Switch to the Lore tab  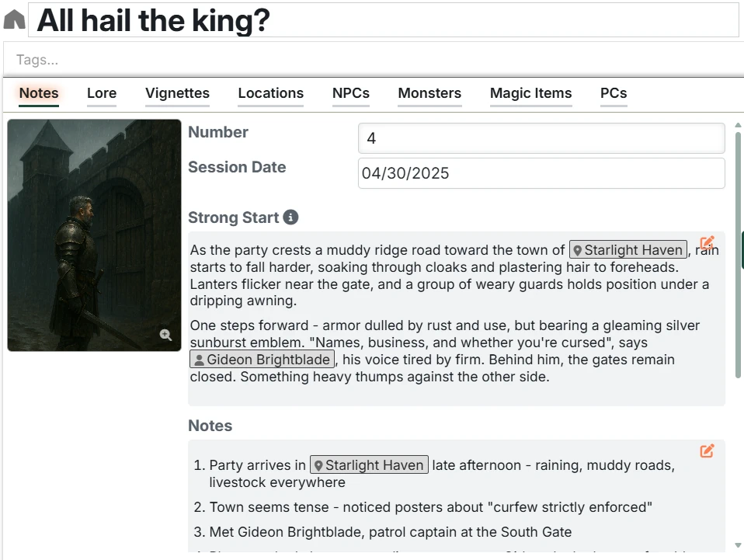(102, 93)
